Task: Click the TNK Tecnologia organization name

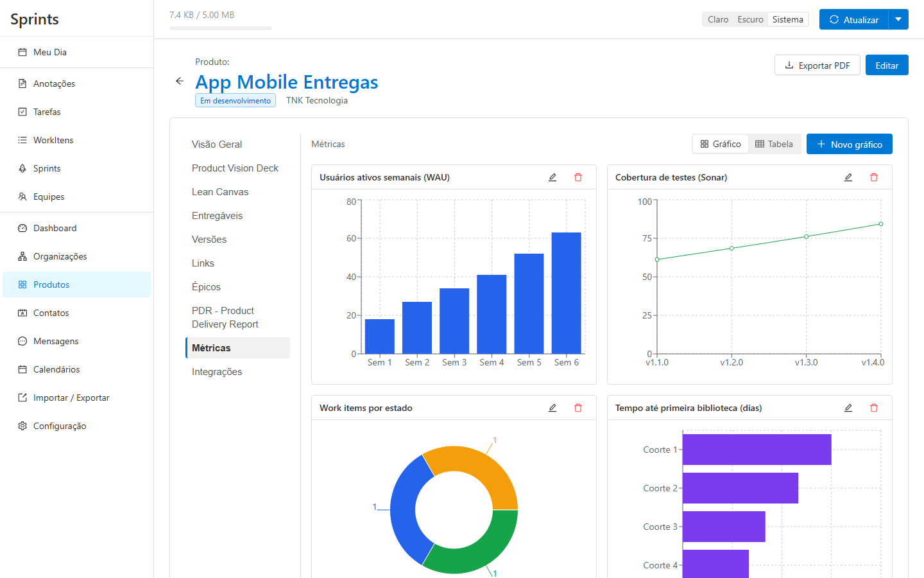Action: coord(317,101)
